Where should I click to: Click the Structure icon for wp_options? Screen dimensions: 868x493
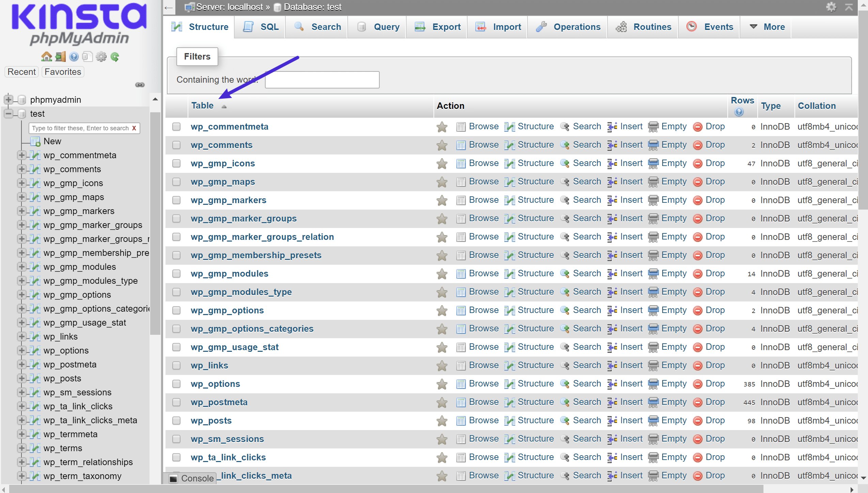[x=509, y=383]
